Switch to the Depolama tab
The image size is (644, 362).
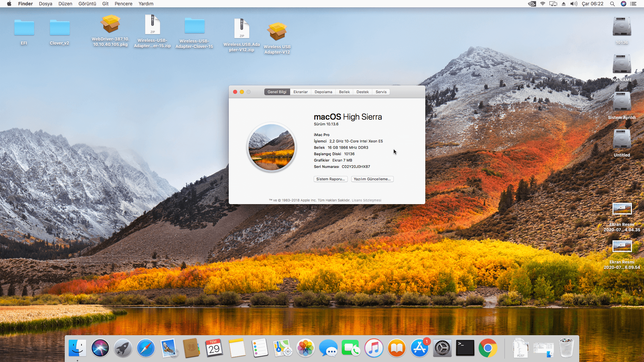click(x=323, y=92)
